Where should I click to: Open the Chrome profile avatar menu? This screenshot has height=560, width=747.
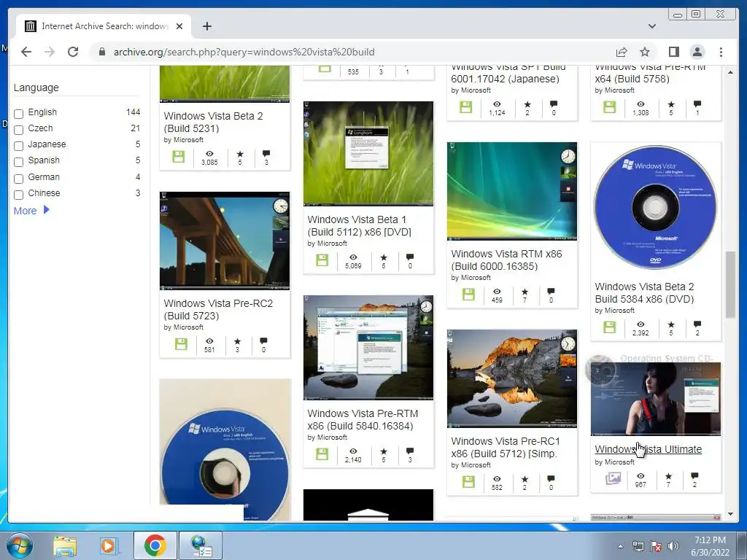point(697,52)
